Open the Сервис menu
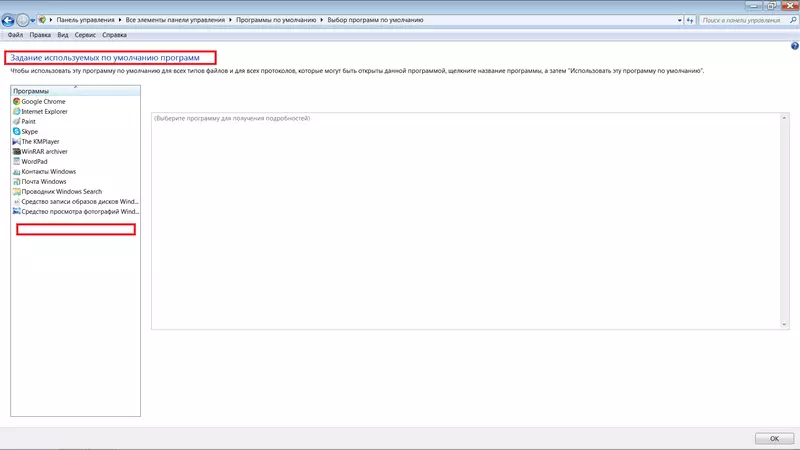800x450 pixels. click(85, 35)
